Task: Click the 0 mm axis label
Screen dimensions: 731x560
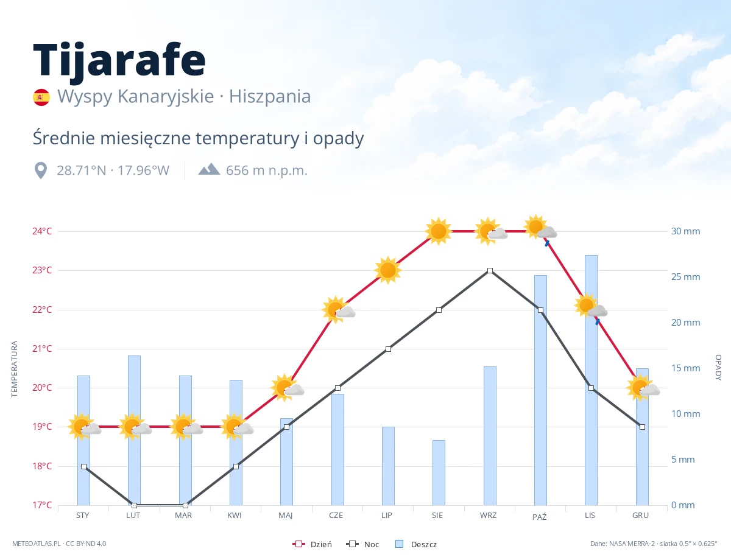Action: (683, 505)
